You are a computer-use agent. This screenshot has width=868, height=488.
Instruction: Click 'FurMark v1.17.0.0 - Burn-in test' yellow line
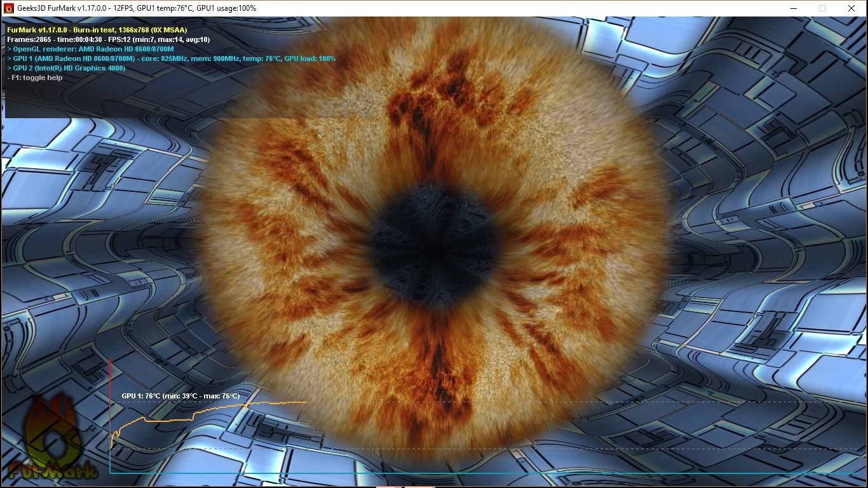pyautogui.click(x=97, y=30)
